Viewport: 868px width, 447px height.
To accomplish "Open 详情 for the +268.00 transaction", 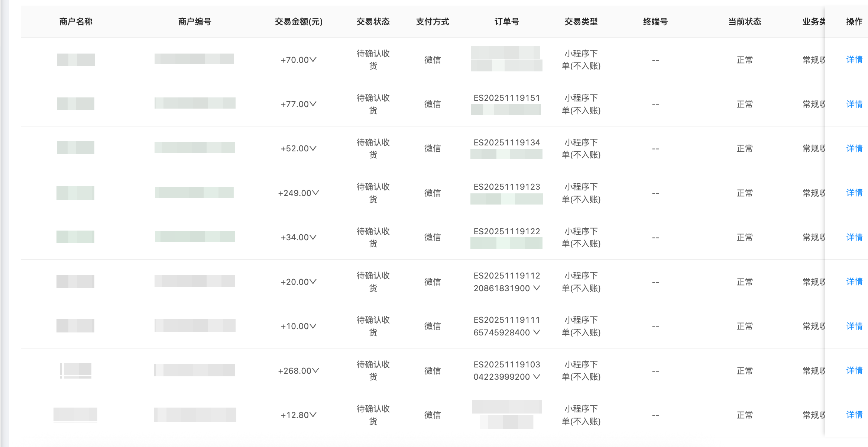I will 854,370.
